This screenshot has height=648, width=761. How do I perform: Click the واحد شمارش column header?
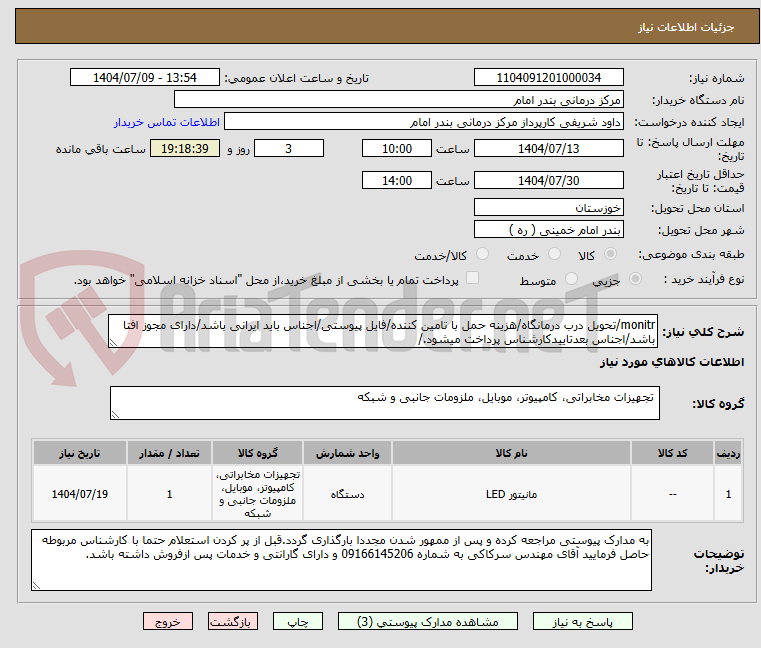pos(347,453)
